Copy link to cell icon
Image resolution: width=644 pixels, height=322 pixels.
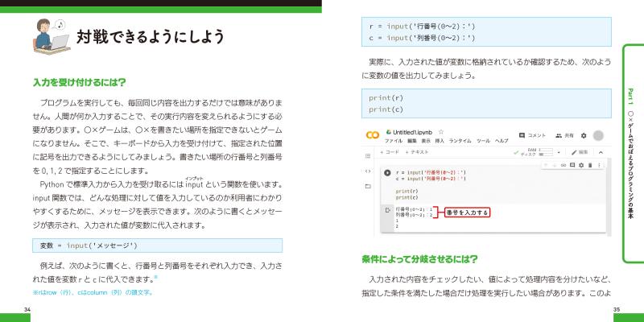(563, 165)
